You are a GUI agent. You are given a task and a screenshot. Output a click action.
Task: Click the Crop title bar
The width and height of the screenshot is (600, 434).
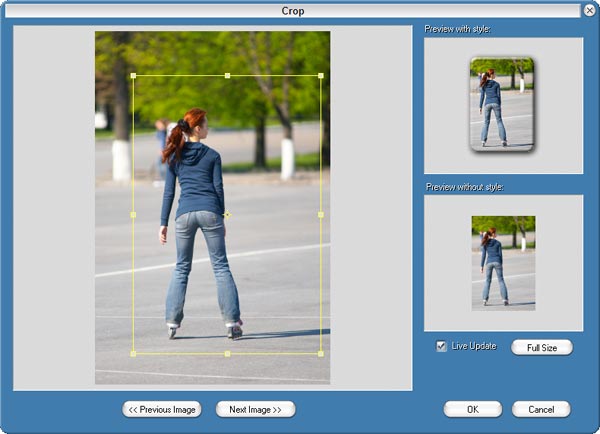pyautogui.click(x=293, y=11)
